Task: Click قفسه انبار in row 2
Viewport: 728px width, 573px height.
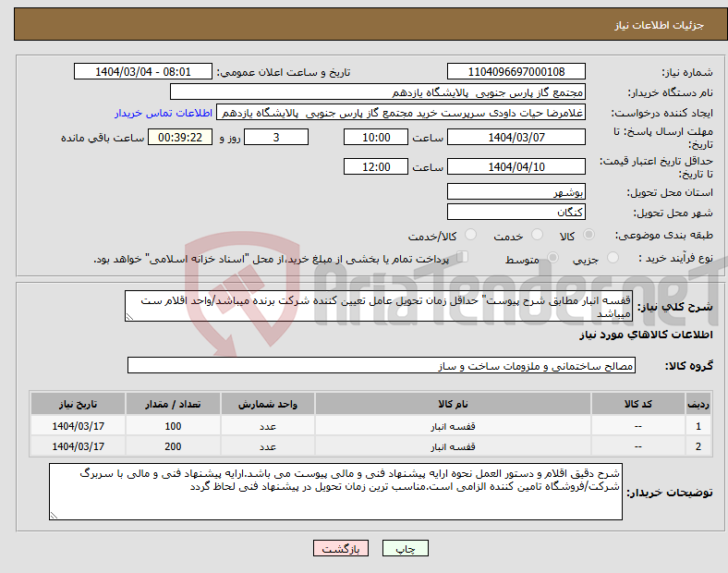Action: [x=453, y=446]
